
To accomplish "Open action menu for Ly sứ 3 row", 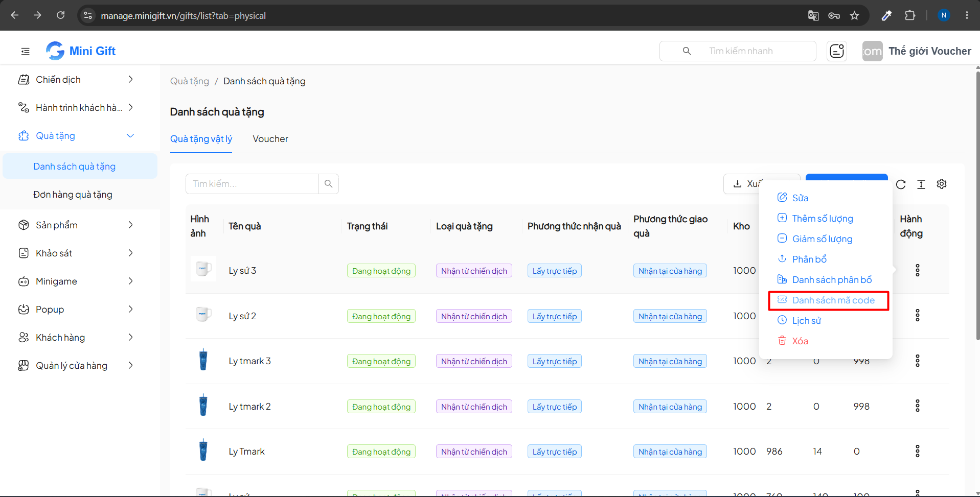I will (918, 270).
